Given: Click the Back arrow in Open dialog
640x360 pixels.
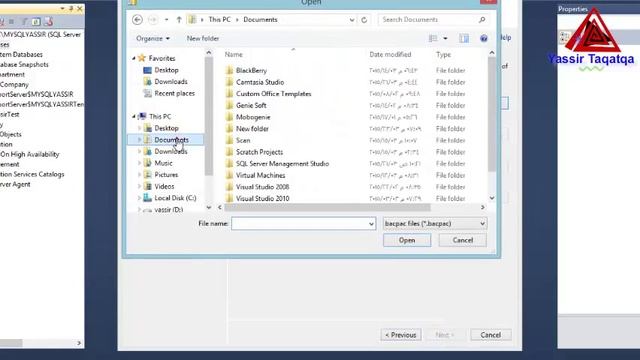Looking at the screenshot, I should 138,20.
